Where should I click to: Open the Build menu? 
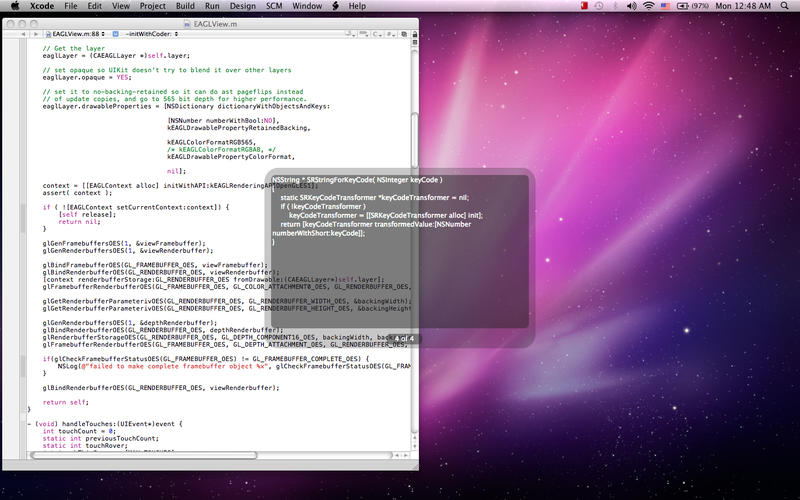[x=184, y=6]
